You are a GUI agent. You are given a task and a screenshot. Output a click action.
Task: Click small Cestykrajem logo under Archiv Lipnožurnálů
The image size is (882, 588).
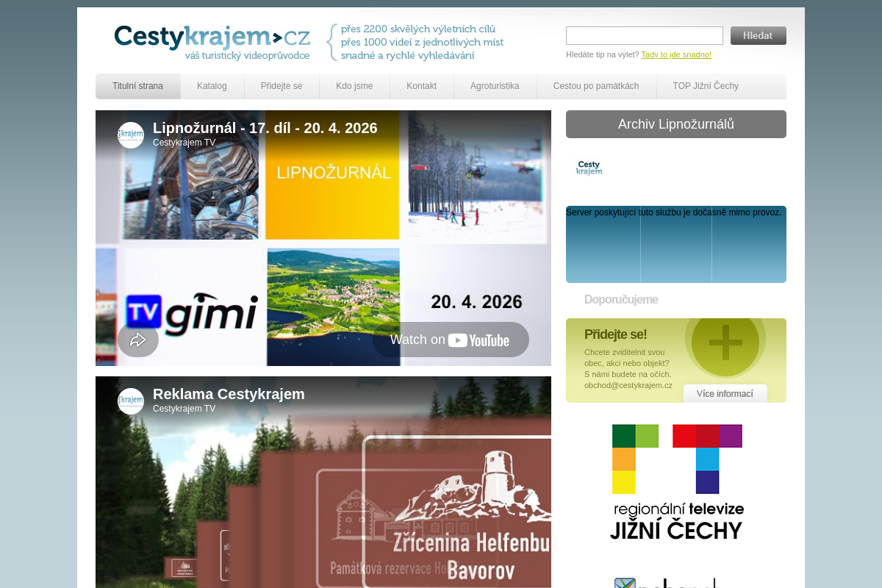point(589,168)
